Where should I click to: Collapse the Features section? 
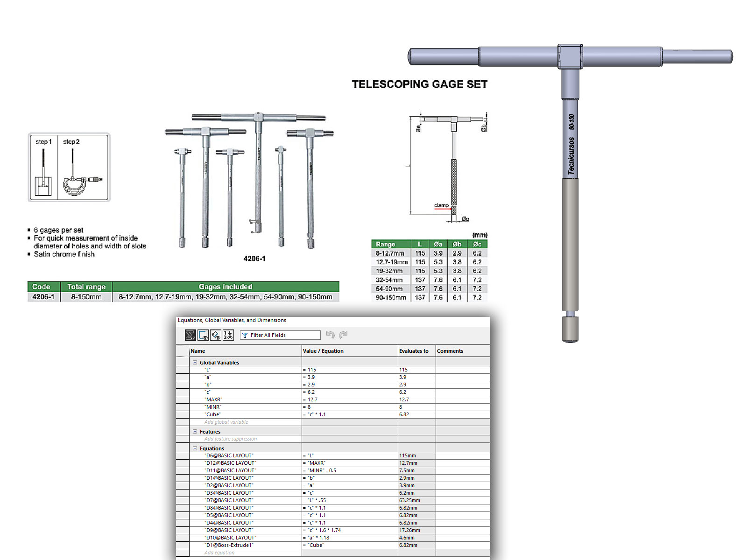coord(195,432)
